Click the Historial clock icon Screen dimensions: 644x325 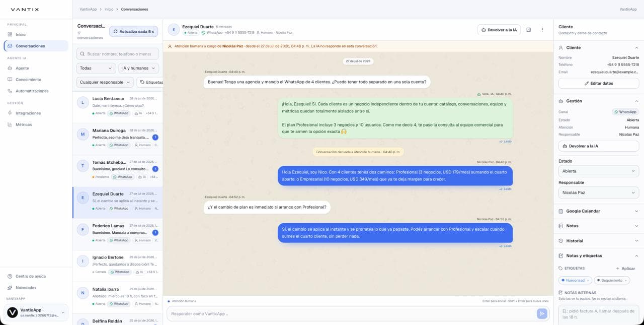click(561, 241)
